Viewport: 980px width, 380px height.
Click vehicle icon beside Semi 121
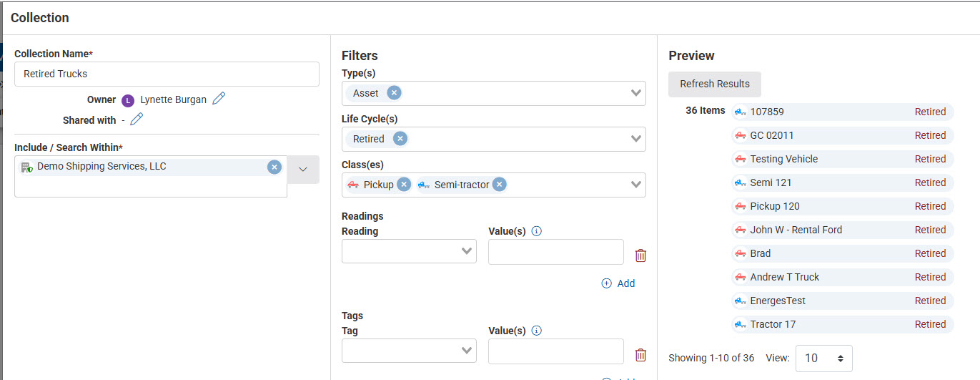[x=741, y=182]
